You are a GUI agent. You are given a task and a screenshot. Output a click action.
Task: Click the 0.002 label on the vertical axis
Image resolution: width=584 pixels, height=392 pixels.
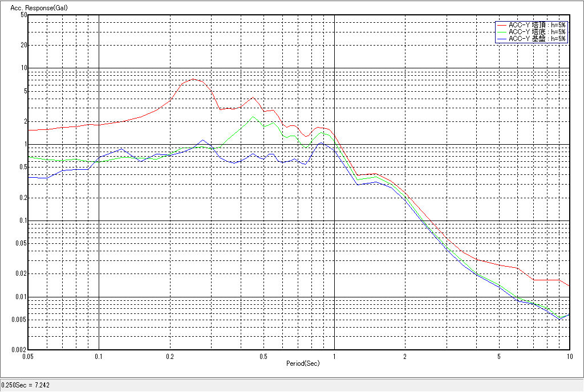(19, 350)
